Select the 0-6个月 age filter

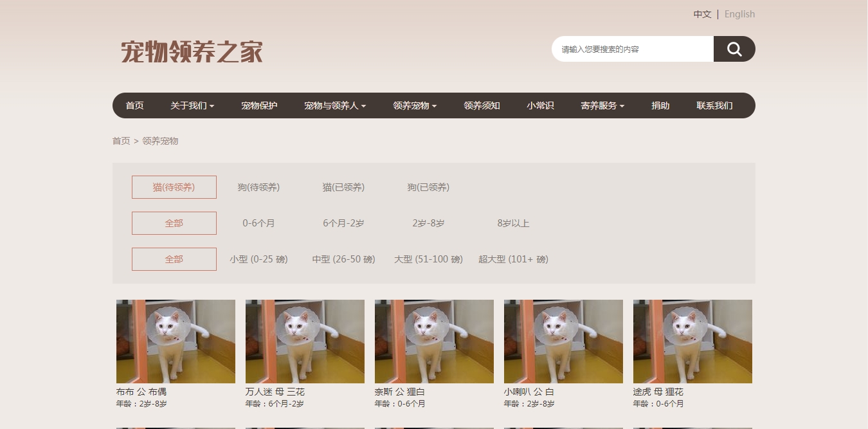coord(258,223)
